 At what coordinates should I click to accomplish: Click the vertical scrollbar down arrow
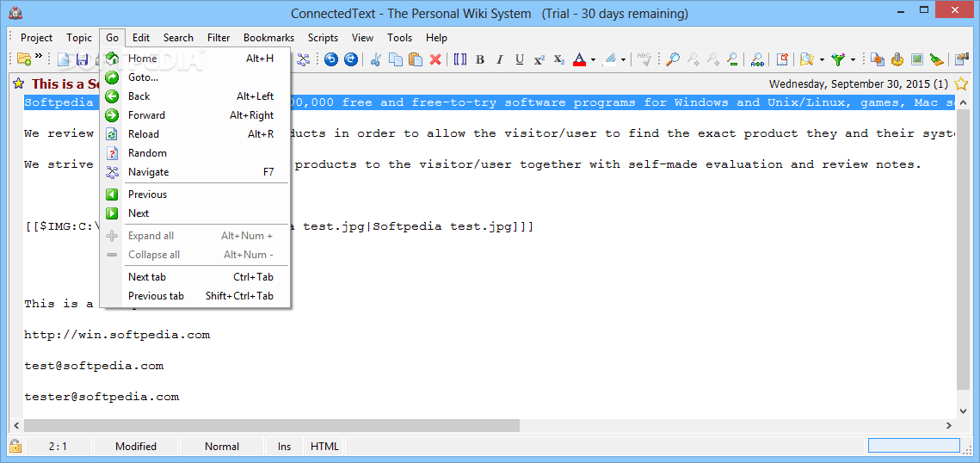[x=963, y=411]
